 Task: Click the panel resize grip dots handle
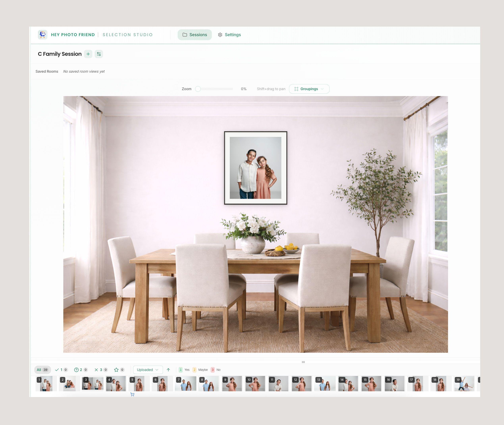click(x=303, y=362)
